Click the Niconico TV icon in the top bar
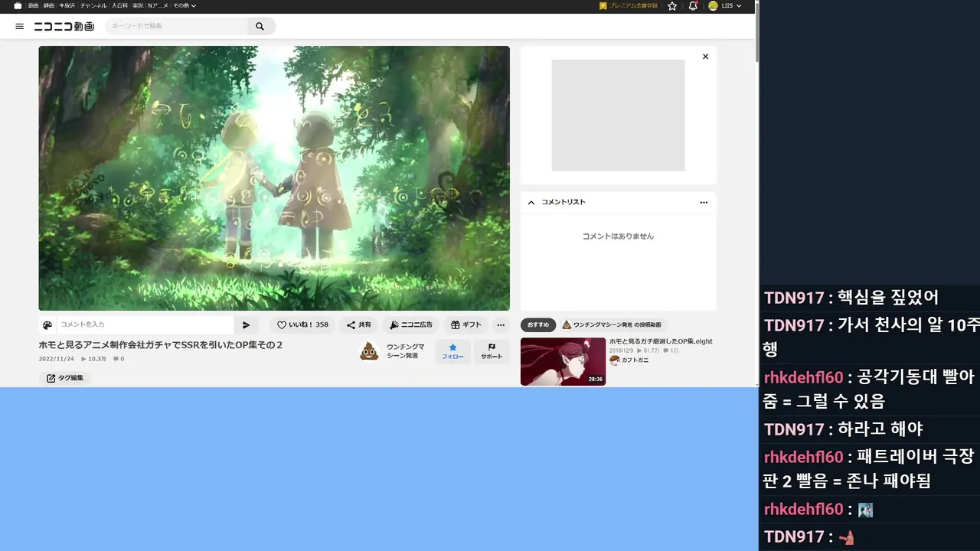This screenshot has width=980, height=551. (18, 5)
